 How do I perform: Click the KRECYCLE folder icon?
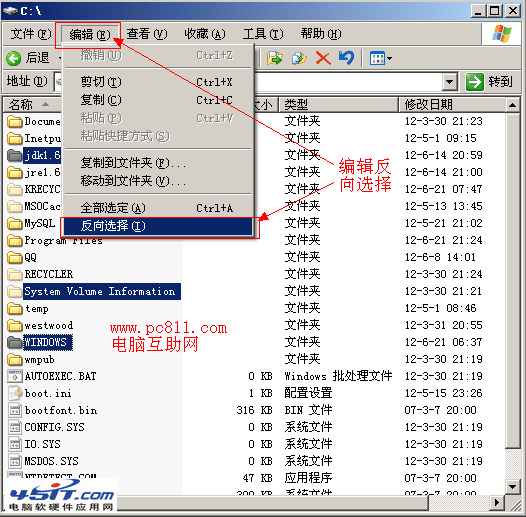coord(14,189)
